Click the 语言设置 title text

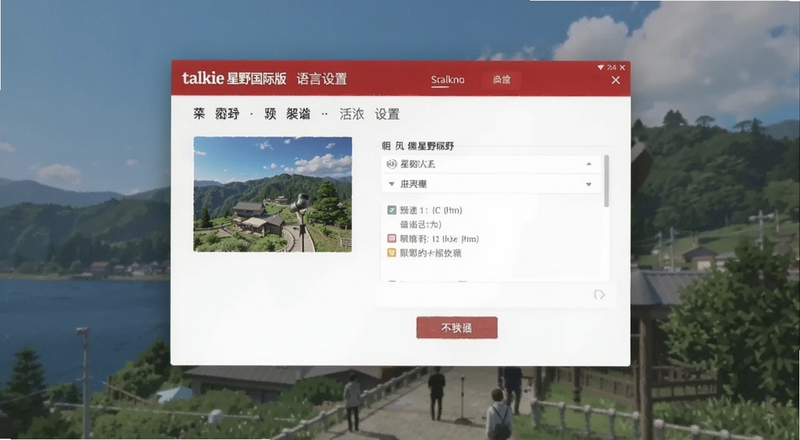coord(322,79)
